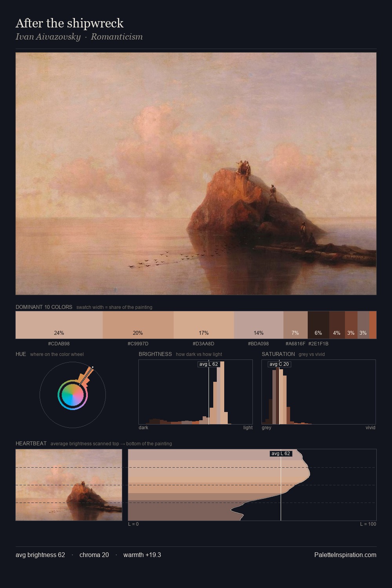Open the PaletteInspiration.com link

coord(345,555)
